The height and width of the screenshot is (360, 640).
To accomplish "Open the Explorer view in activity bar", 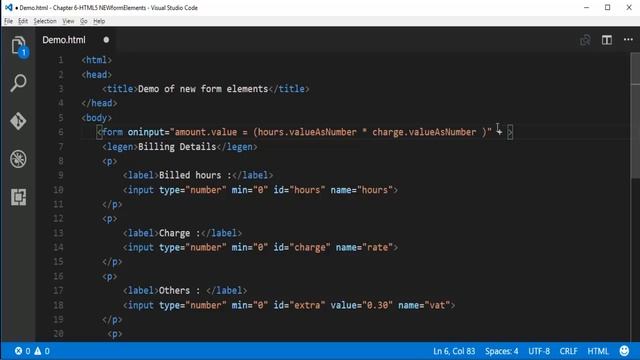I will pos(18,46).
